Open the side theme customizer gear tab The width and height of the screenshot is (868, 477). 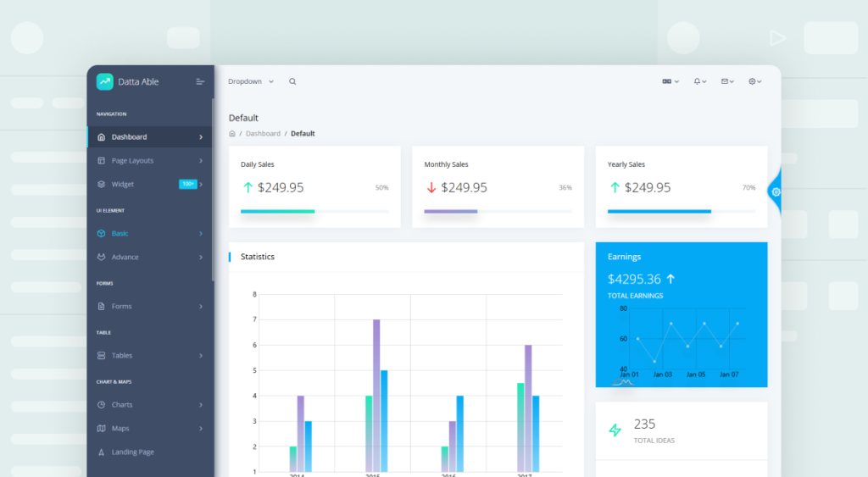(775, 192)
